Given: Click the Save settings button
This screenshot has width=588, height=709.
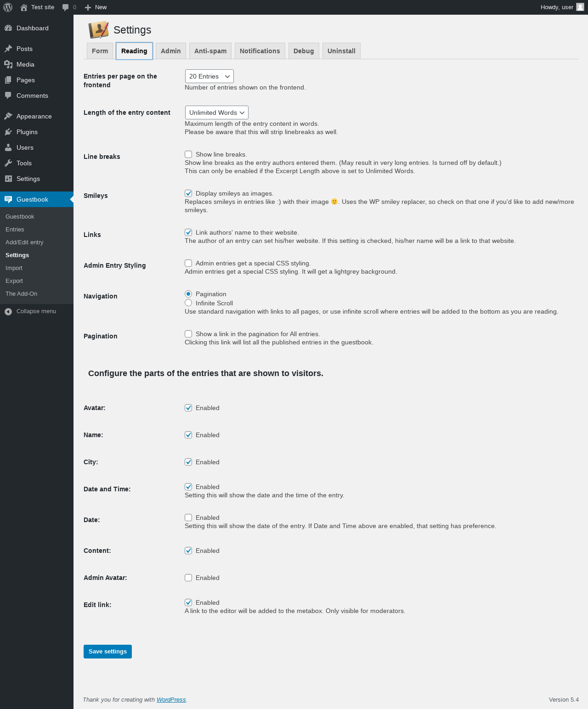Looking at the screenshot, I should (x=107, y=652).
